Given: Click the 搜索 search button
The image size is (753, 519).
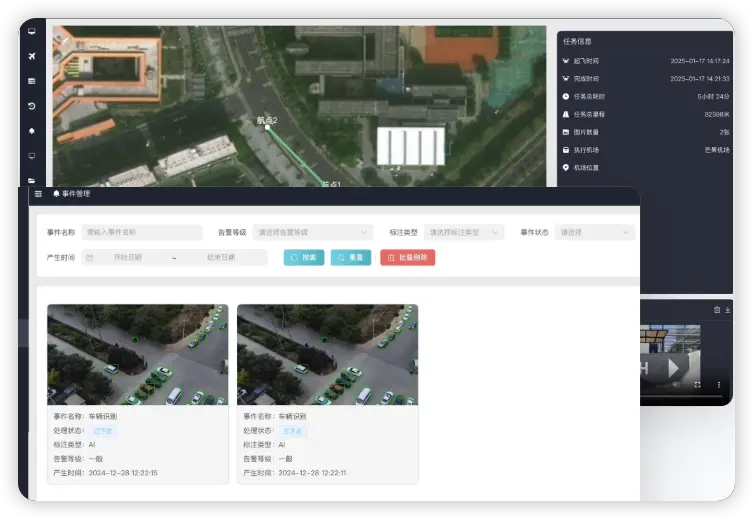Looking at the screenshot, I should 304,257.
